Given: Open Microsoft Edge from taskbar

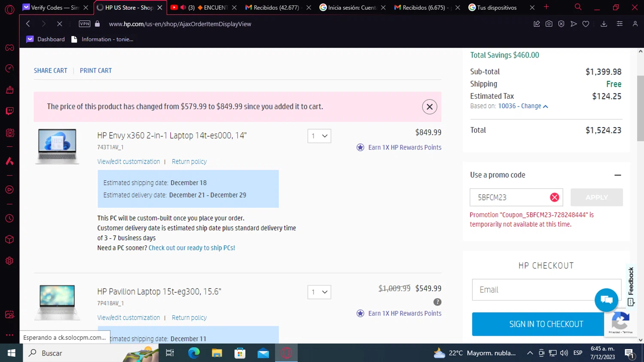Looking at the screenshot, I should pyautogui.click(x=194, y=353).
